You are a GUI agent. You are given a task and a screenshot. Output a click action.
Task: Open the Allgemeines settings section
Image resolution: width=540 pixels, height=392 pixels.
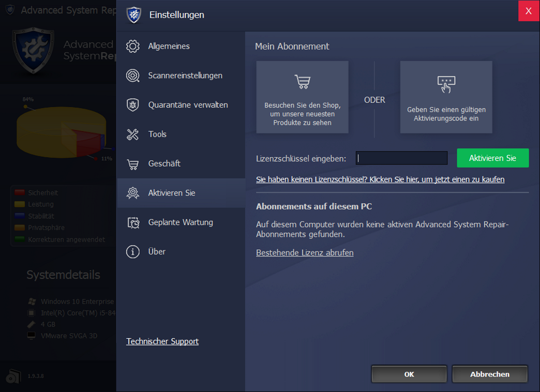pos(181,46)
